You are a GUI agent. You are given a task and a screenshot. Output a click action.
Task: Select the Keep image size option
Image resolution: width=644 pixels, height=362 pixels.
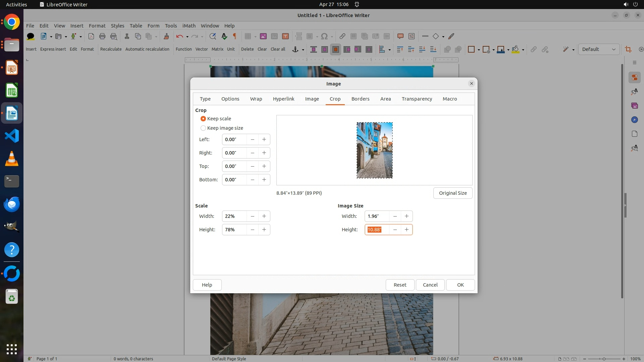(203, 128)
